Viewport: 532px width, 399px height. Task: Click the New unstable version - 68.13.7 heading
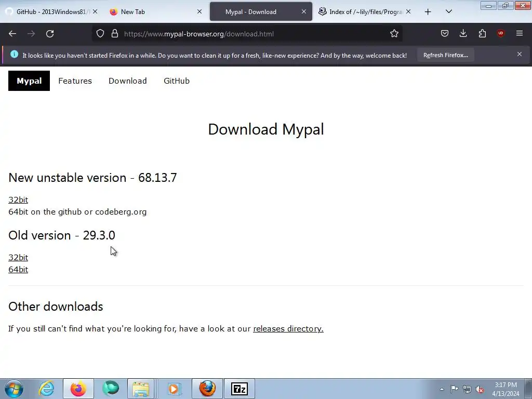[92, 178]
